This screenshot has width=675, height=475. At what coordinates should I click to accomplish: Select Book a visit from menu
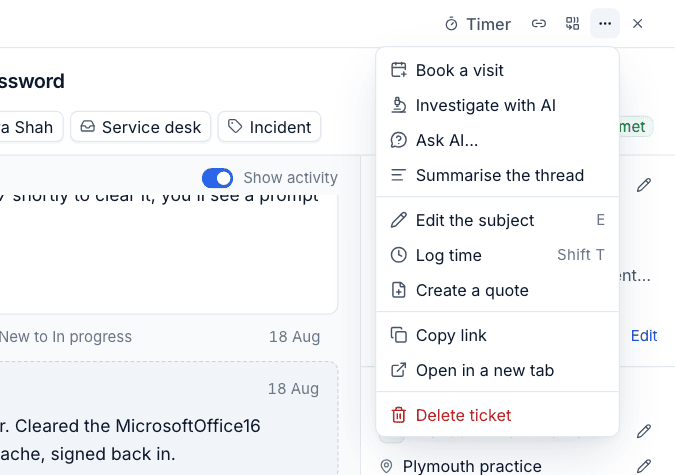[x=497, y=70]
